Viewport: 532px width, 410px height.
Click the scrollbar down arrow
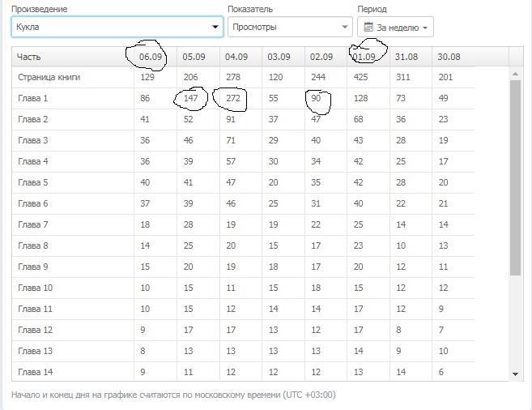click(x=516, y=374)
